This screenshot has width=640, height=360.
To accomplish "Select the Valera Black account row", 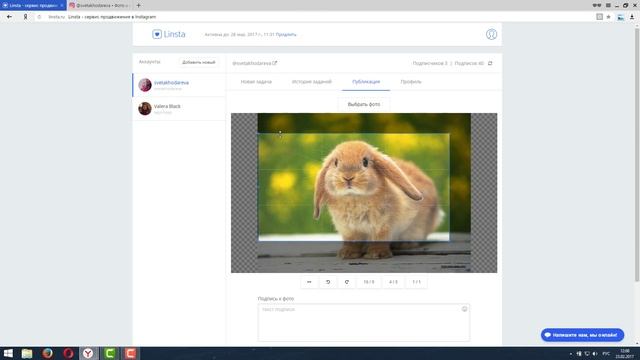I will (x=179, y=109).
